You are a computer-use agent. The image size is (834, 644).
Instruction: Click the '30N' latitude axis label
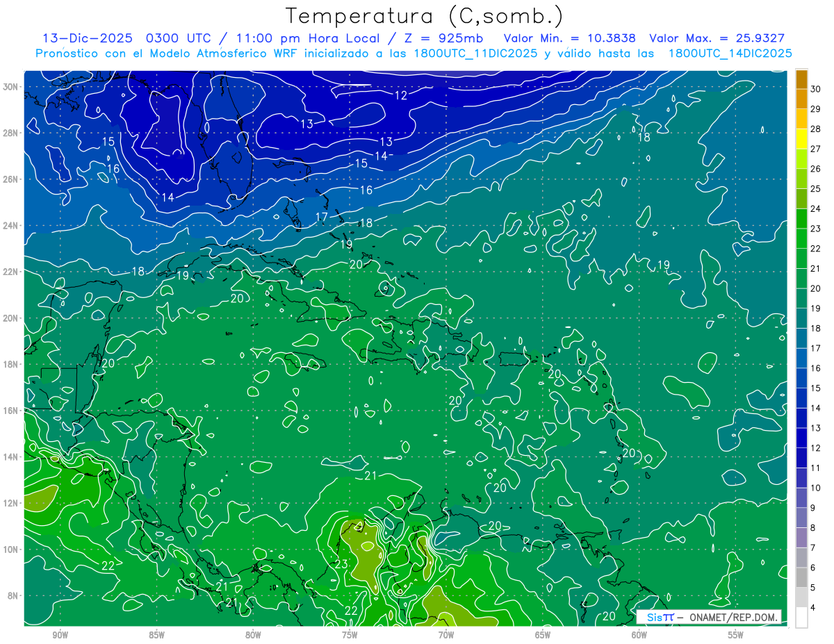10,86
